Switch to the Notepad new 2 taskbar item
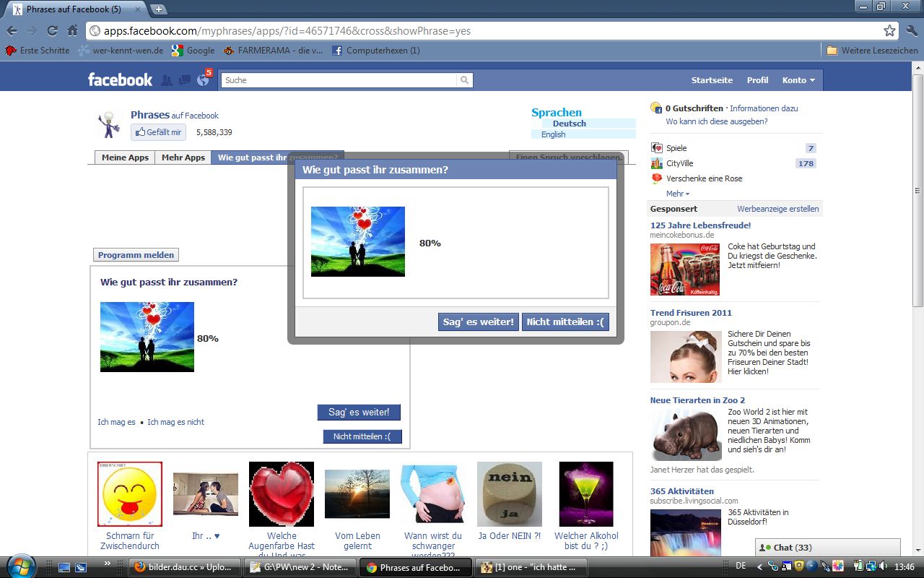 [300, 567]
